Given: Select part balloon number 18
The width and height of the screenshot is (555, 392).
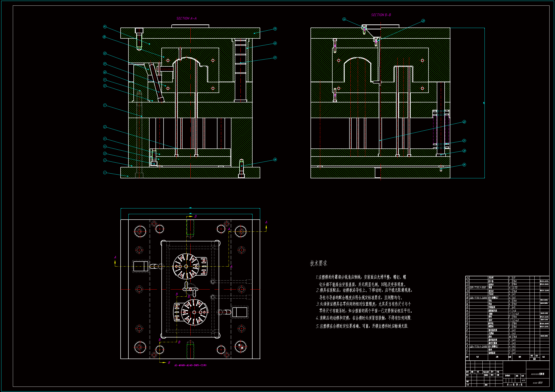Looking at the screenshot, I should coord(275,160).
